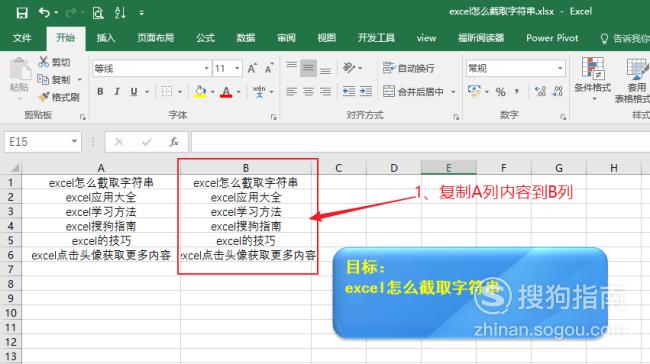Apply yellow fill color

(200, 92)
